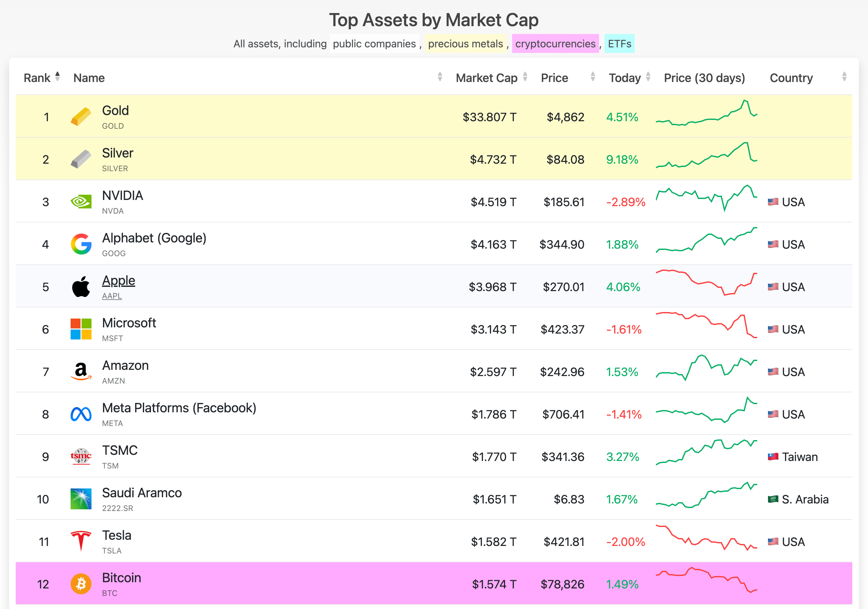Sort by the Price column header
The width and height of the screenshot is (868, 609).
coord(554,78)
